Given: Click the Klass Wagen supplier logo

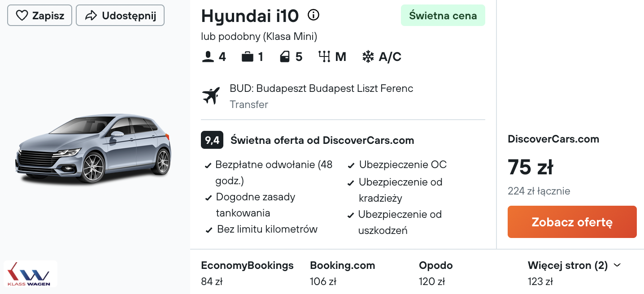Looking at the screenshot, I should coord(30,274).
